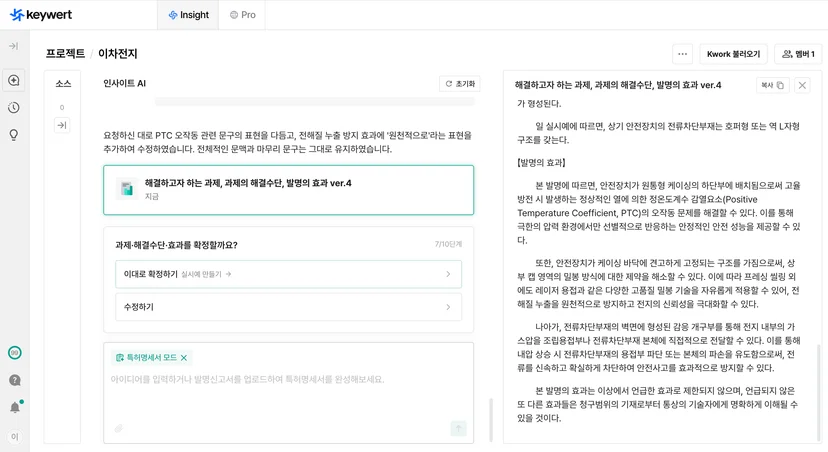Open the help question mark icon
828x452 pixels.
pyautogui.click(x=15, y=380)
